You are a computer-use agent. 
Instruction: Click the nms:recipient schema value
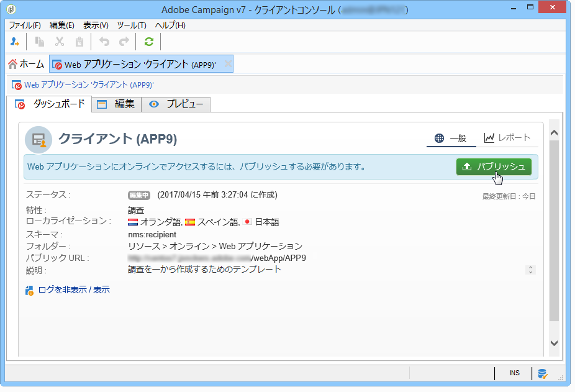[152, 235]
